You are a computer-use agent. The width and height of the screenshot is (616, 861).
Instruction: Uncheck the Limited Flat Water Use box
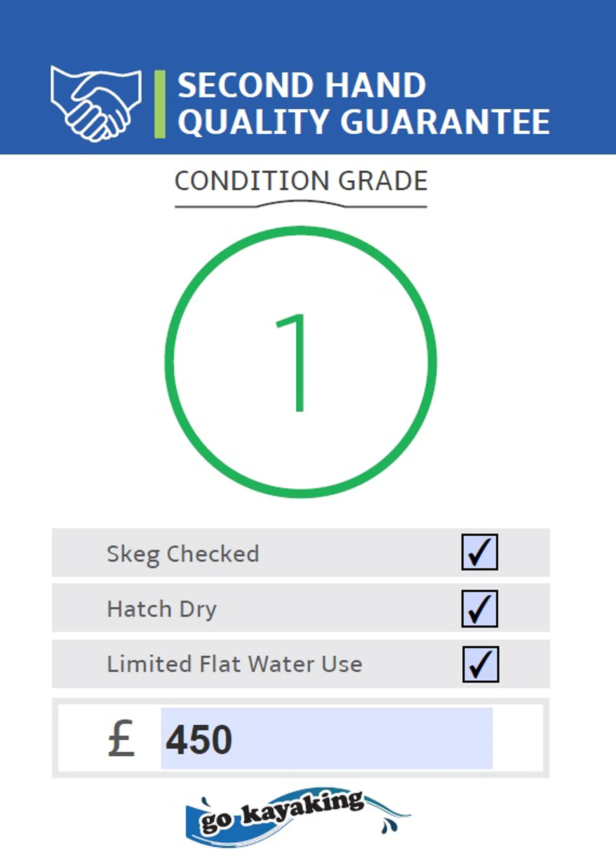[481, 664]
